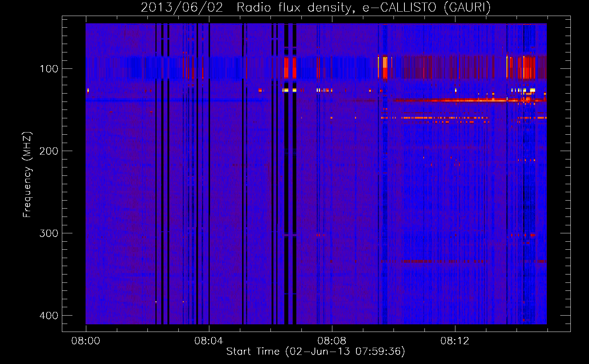
Task: Click the '08:04' time tick label
Action: [x=209, y=341]
